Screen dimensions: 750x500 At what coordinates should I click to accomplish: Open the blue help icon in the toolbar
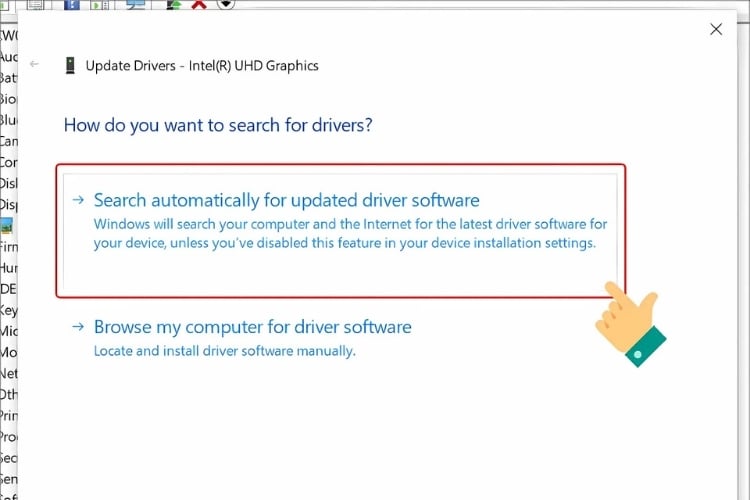click(x=72, y=5)
